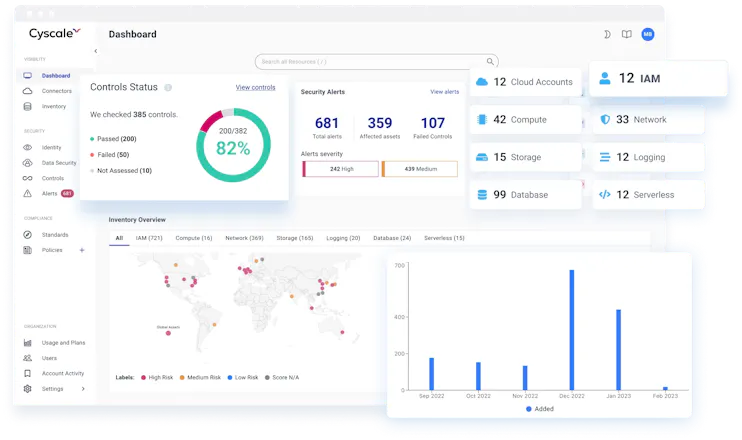742x440 pixels.
Task: Toggle Low Risk map label
Action: click(x=243, y=378)
